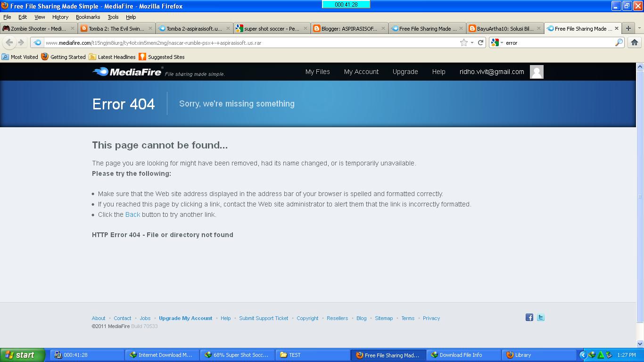This screenshot has width=644, height=362.
Task: Open My Files in MediaFire header
Action: click(x=318, y=72)
